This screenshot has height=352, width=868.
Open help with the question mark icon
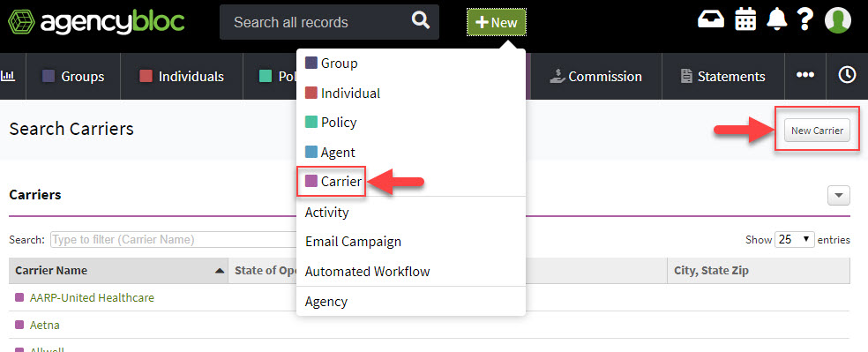click(804, 20)
